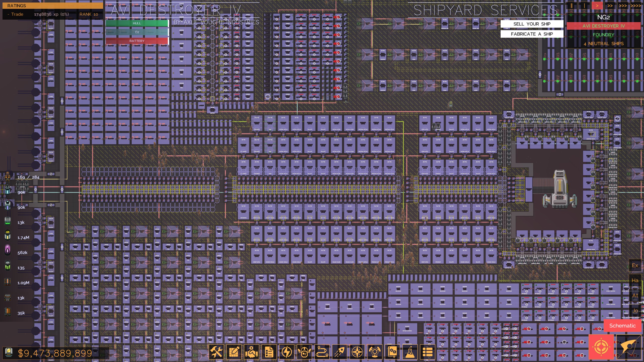Set maximum speed with four arrows
644x362 pixels.
pos(636,6)
